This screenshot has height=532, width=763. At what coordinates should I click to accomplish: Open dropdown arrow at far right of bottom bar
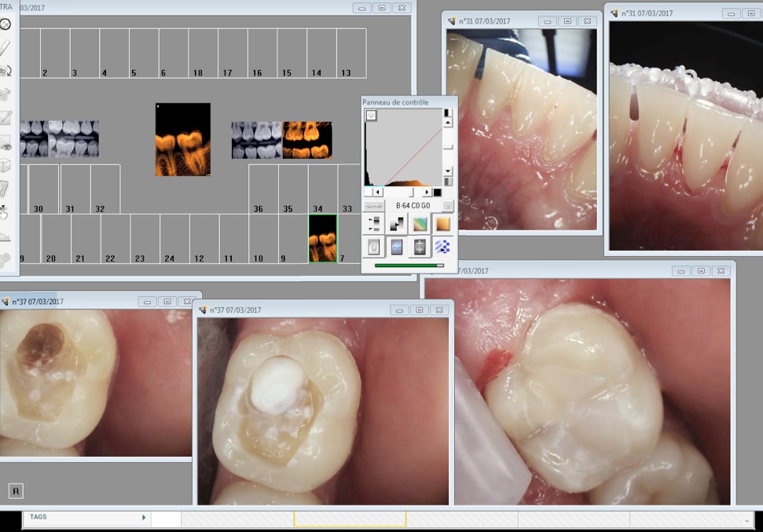746,519
